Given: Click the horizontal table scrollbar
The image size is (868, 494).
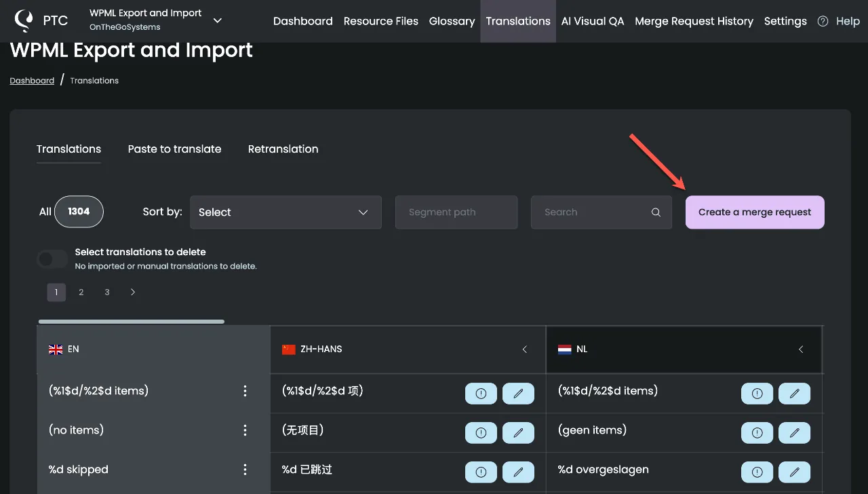Looking at the screenshot, I should [x=131, y=322].
